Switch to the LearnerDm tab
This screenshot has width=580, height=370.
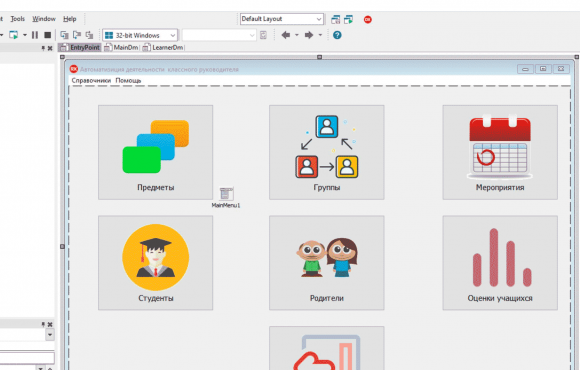pyautogui.click(x=163, y=47)
